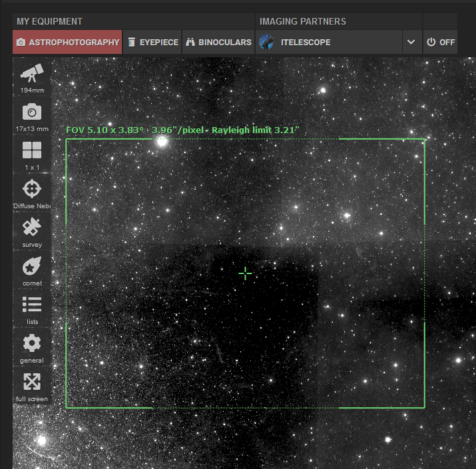The width and height of the screenshot is (476, 469).
Task: Open the 17x13 mm camera sensor settings
Action: coord(32,116)
